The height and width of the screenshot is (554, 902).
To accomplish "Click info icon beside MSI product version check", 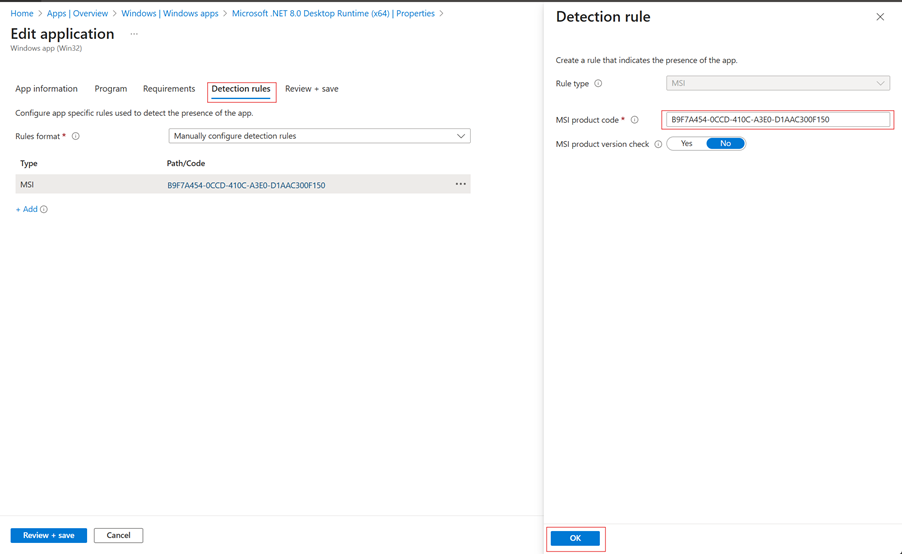I will [x=658, y=144].
